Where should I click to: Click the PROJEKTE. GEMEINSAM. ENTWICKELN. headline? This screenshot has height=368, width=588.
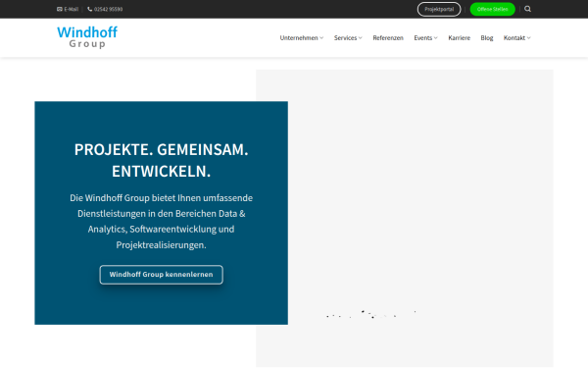tap(162, 160)
